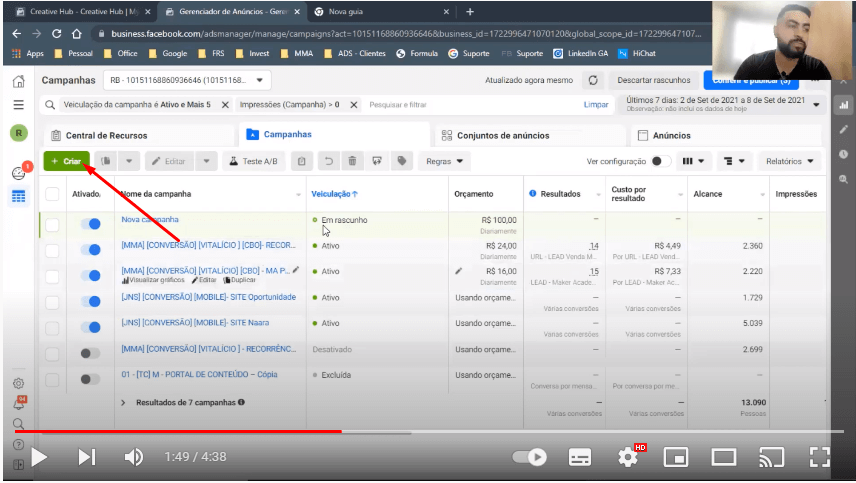Click the undo arrow in toolbar
Screen dimensions: 856x483
(328, 161)
